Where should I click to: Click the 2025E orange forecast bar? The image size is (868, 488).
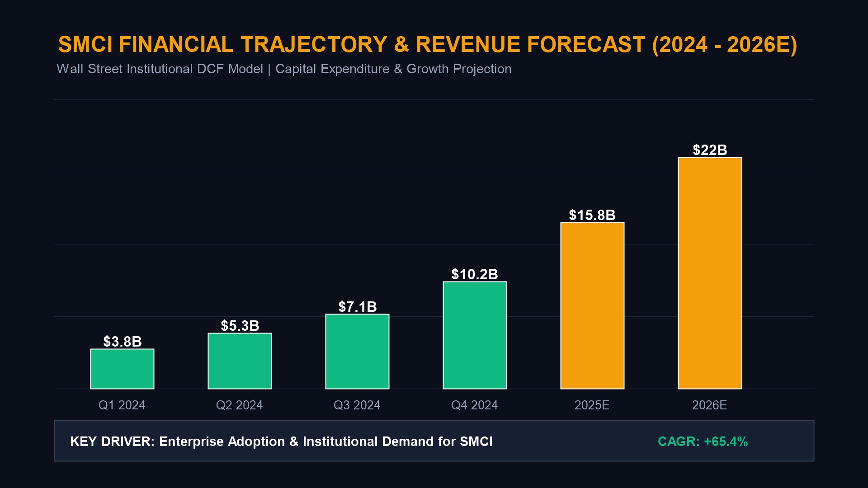pos(592,305)
